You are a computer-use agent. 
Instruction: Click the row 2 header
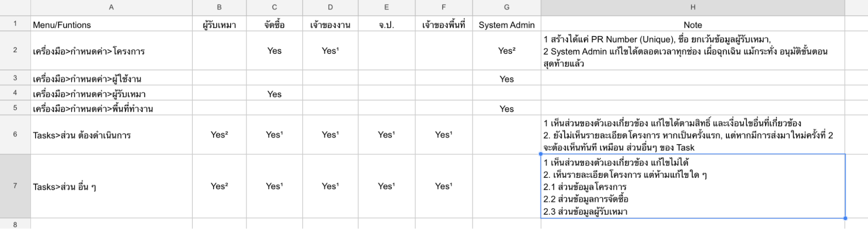[15, 50]
